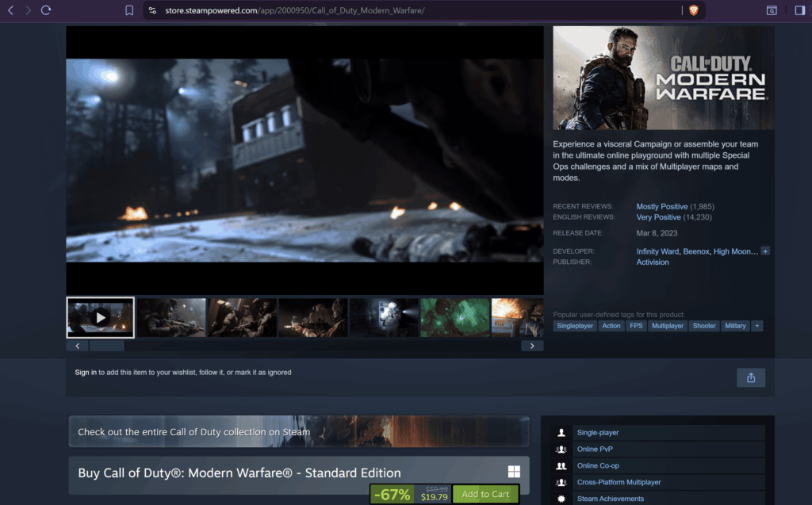Screen dimensions: 812x505
Task: Toggle the browser sidebar panel icon
Action: tap(799, 10)
